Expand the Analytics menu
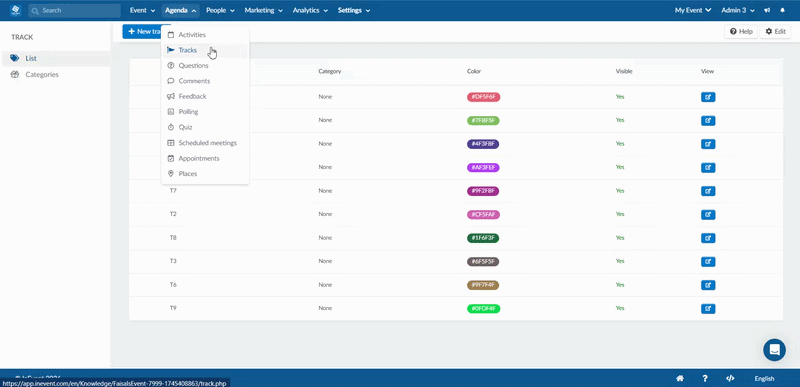The height and width of the screenshot is (387, 800). click(x=310, y=10)
